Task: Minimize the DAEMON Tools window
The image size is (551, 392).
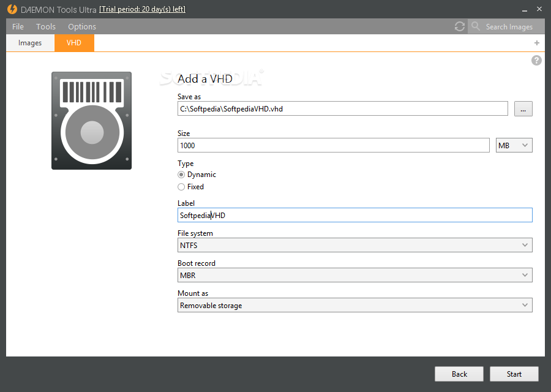Action: [x=525, y=10]
